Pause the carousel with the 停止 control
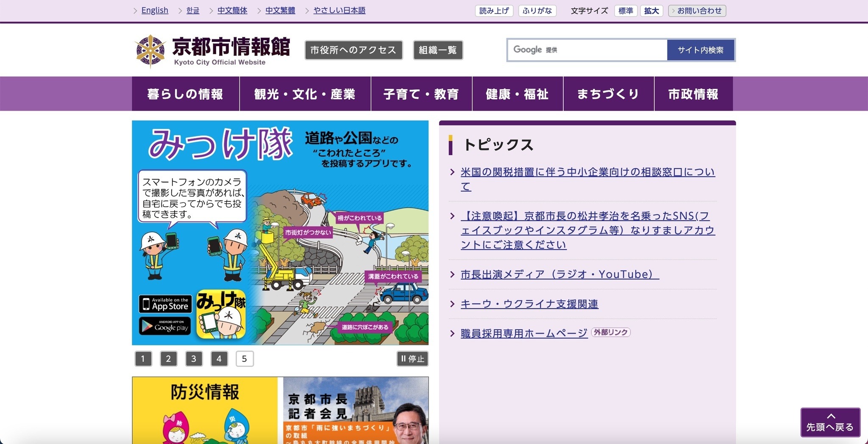Viewport: 868px width, 444px height. [x=412, y=358]
